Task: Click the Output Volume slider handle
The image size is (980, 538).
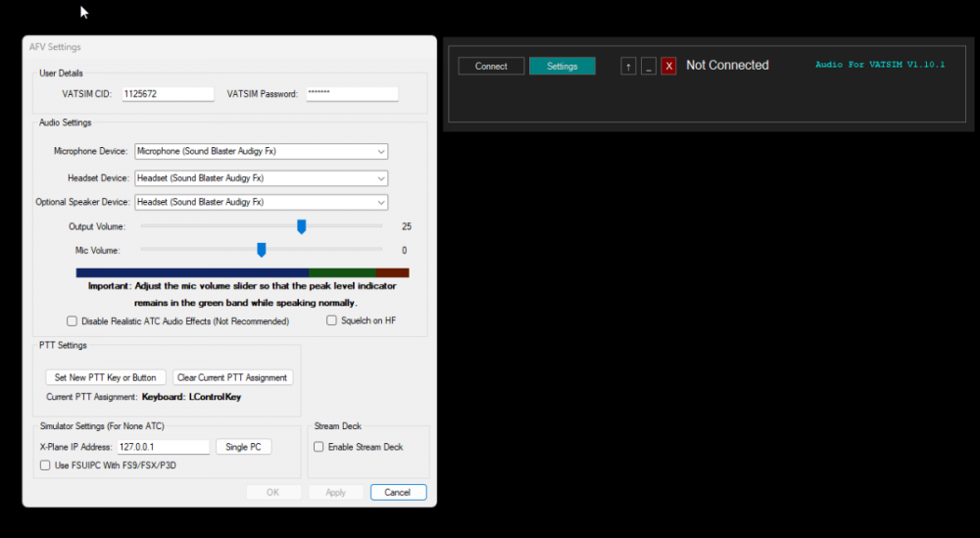Action: (x=302, y=226)
